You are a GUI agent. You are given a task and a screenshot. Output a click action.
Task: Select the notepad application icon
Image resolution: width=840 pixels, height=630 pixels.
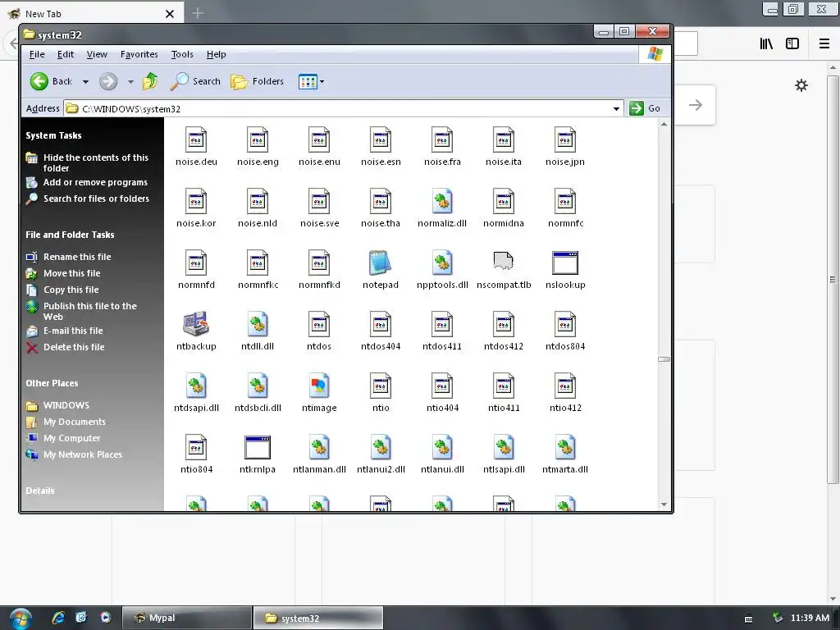[381, 262]
